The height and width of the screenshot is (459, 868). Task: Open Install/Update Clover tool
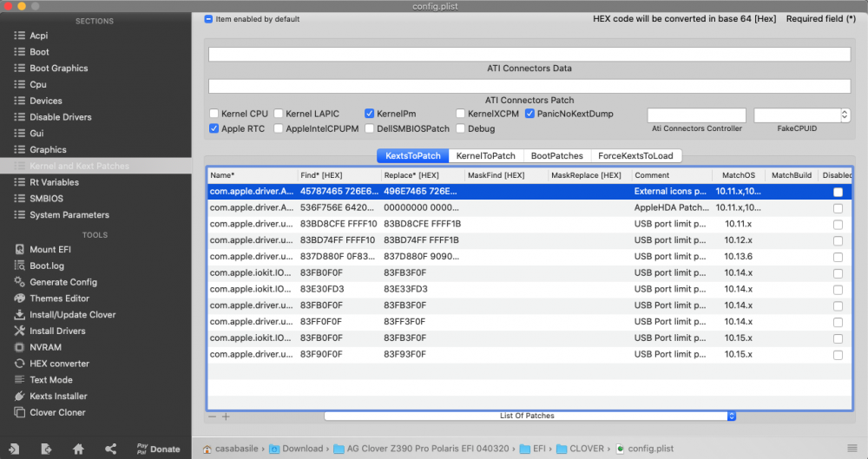pyautogui.click(x=73, y=315)
